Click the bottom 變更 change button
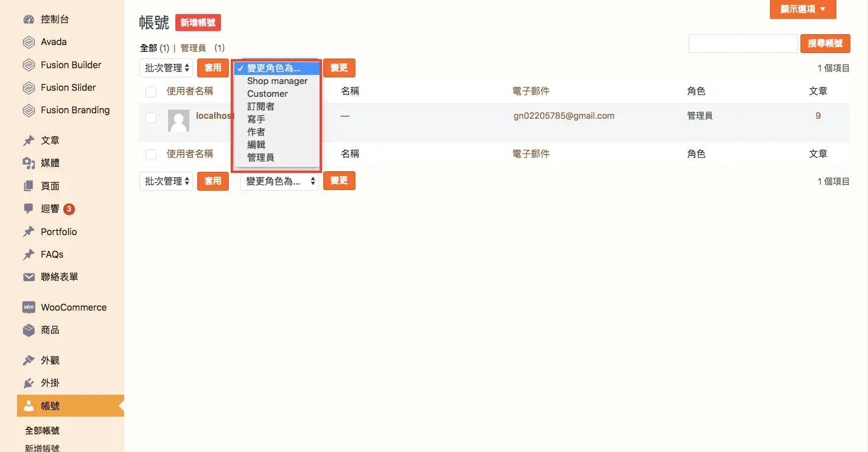Viewport: 868px width, 452px height. 339,181
